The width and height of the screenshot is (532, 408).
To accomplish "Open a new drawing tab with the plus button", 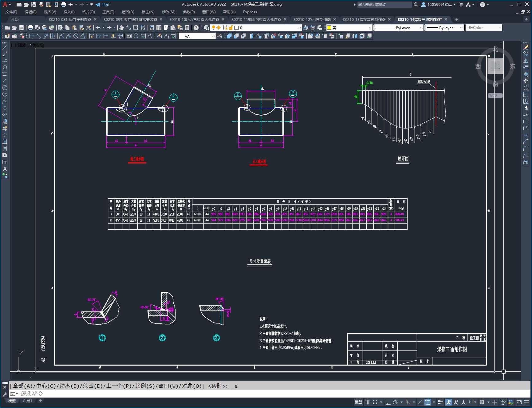I will coord(457,19).
